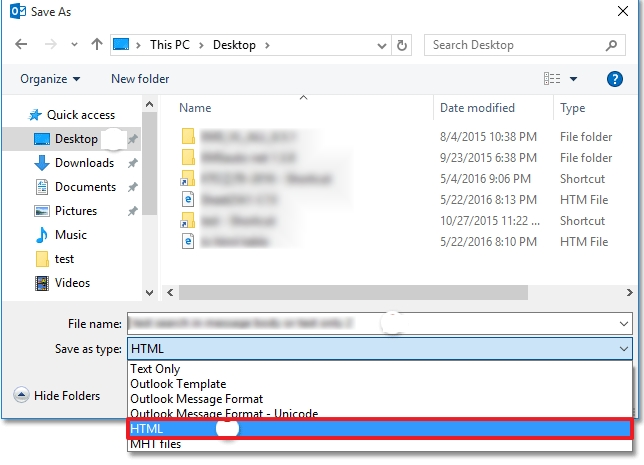Viewport: 644px width, 465px height.
Task: Sort files by Type column
Action: (573, 108)
